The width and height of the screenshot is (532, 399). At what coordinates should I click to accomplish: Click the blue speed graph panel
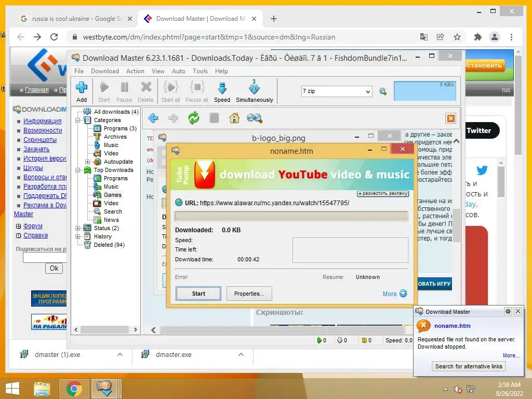425,91
